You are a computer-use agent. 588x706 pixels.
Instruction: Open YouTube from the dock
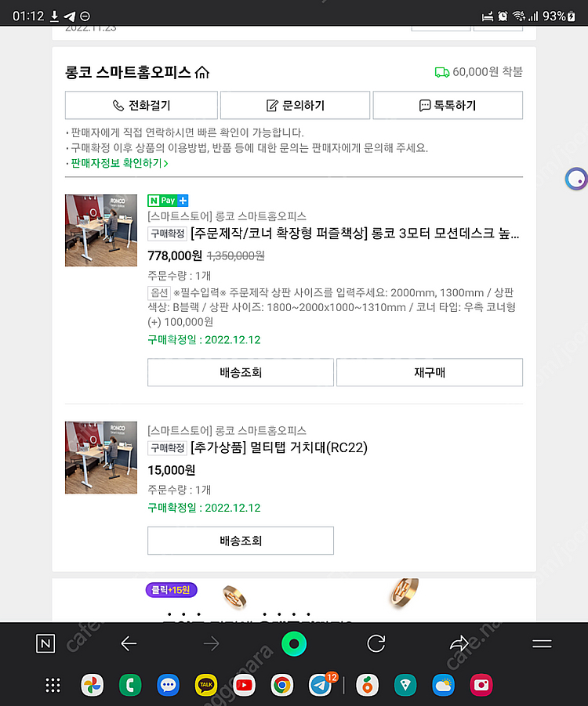pos(244,685)
